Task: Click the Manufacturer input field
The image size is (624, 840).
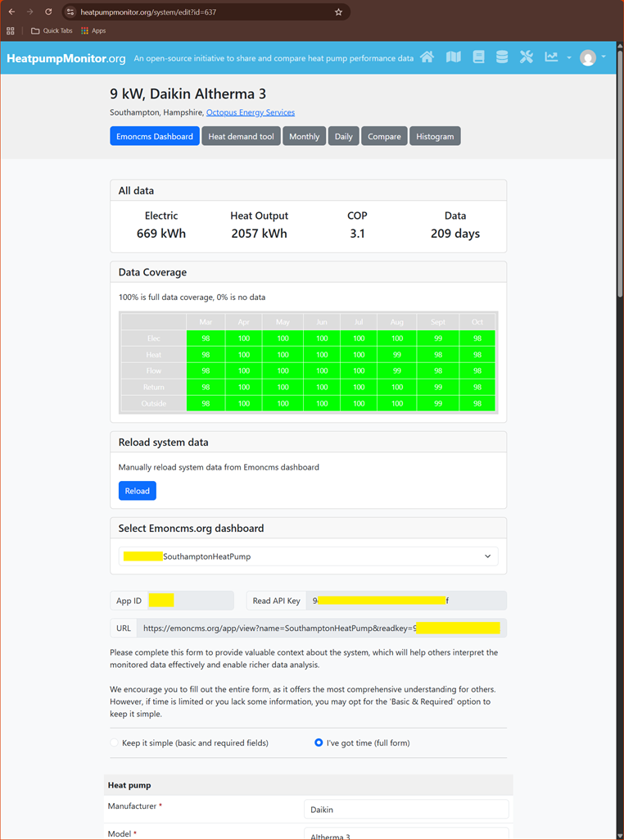Action: tap(405, 810)
